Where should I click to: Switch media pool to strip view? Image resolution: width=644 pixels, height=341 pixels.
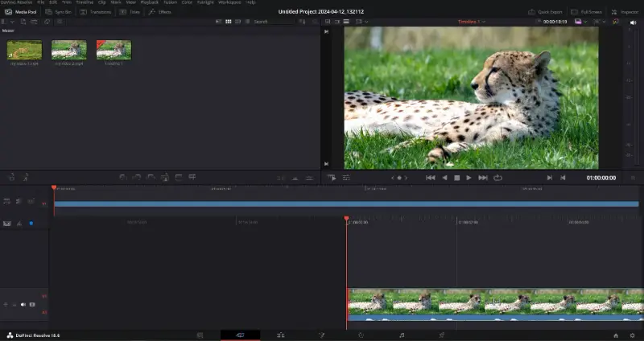237,22
